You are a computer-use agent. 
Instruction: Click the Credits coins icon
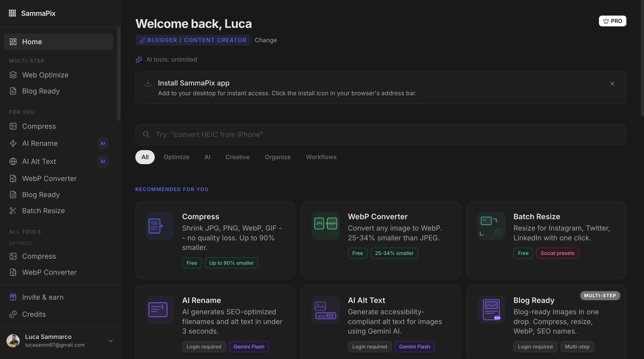[x=13, y=314]
